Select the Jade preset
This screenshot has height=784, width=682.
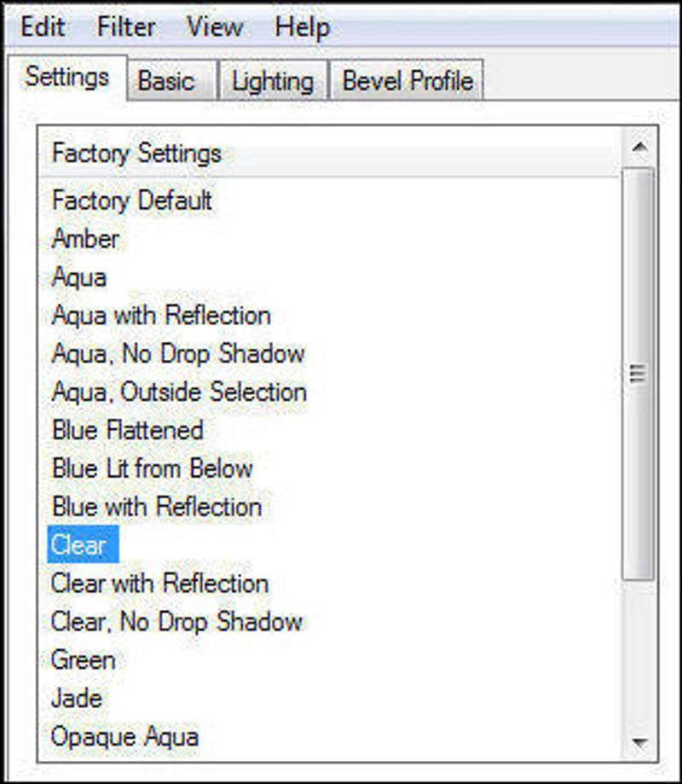(77, 699)
